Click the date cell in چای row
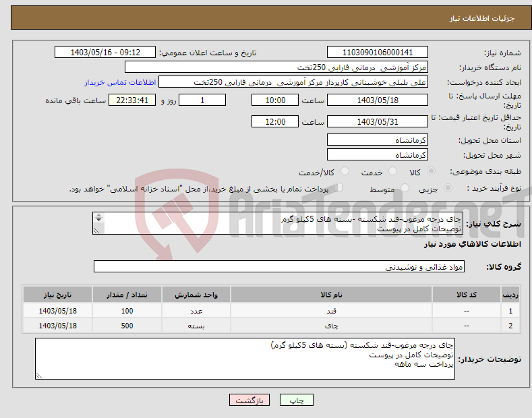Viewport: 532px width, 418px height. 58,326
